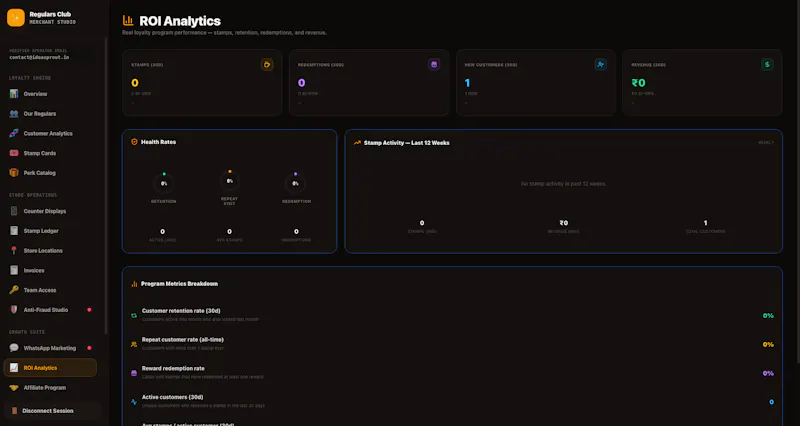Click the Active customers (30d) value 0
800x426 pixels.
pos(771,402)
